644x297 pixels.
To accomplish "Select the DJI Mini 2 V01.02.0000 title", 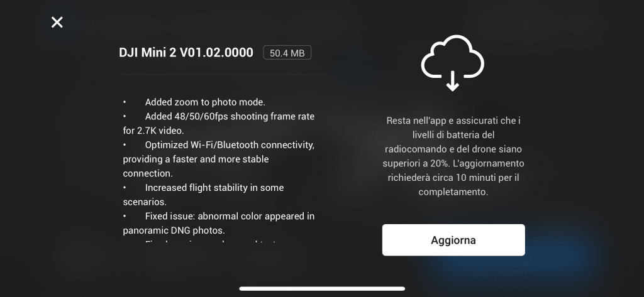I will point(186,53).
